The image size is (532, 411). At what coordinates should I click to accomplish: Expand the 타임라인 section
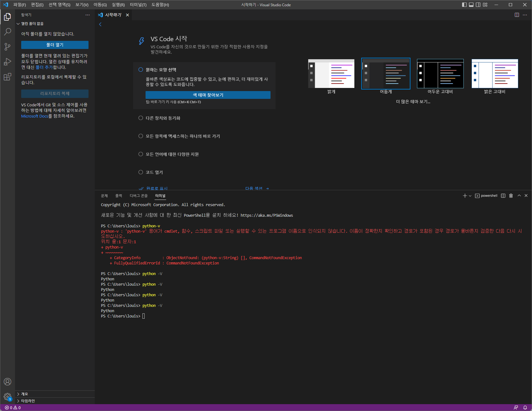pos(55,401)
